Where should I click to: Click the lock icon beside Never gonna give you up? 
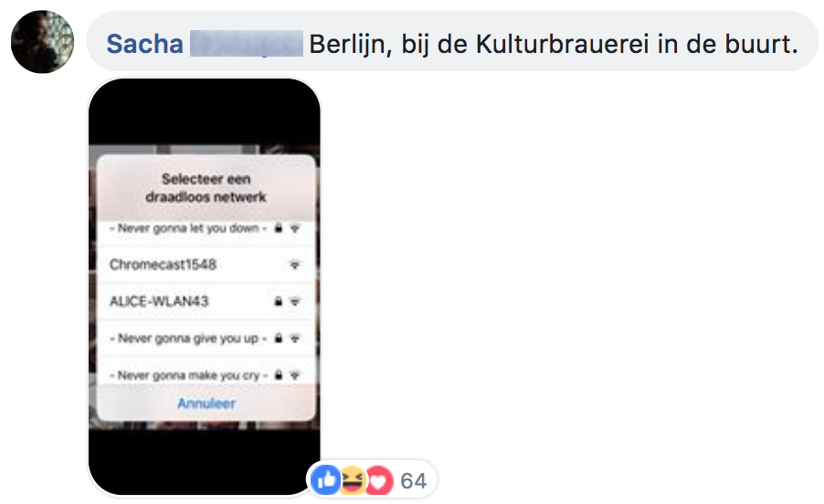point(279,338)
